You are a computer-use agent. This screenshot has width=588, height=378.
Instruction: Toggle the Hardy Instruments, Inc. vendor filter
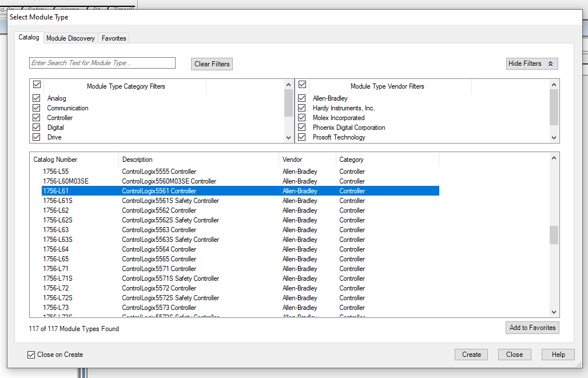point(302,108)
